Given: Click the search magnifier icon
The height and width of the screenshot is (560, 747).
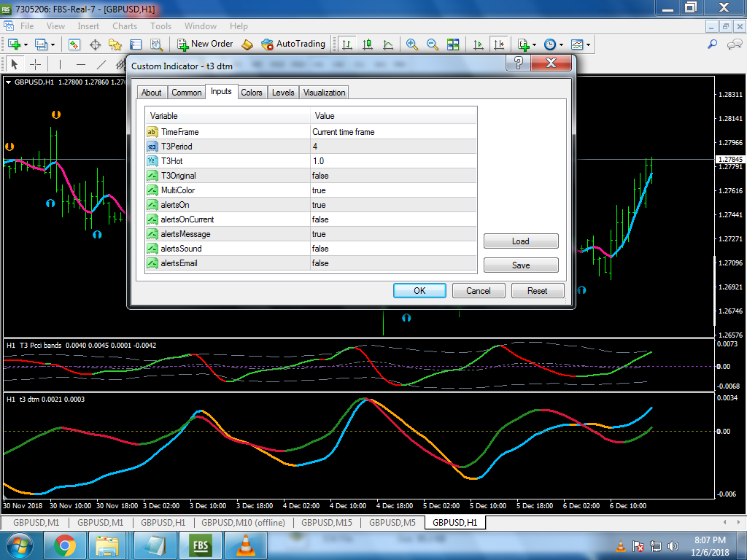Looking at the screenshot, I should coord(713,44).
